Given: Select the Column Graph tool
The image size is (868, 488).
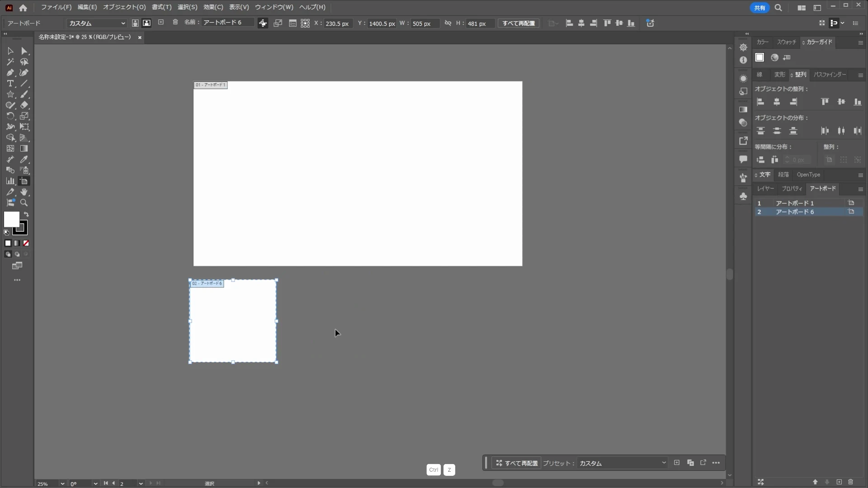Looking at the screenshot, I should (x=10, y=181).
